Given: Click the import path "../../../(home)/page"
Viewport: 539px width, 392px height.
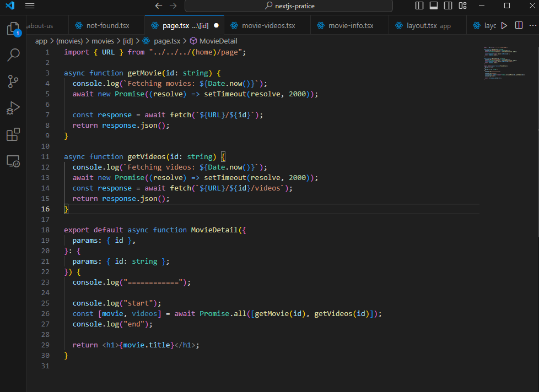Looking at the screenshot, I should tap(196, 52).
